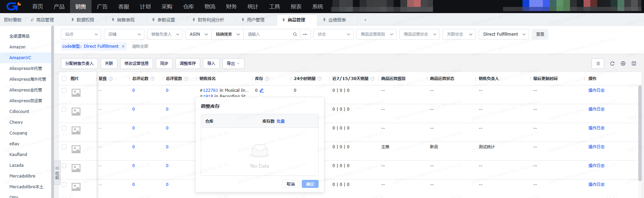Select AmazonVC in the channel sidebar
Image resolution: width=644 pixels, height=198 pixels.
[x=20, y=58]
